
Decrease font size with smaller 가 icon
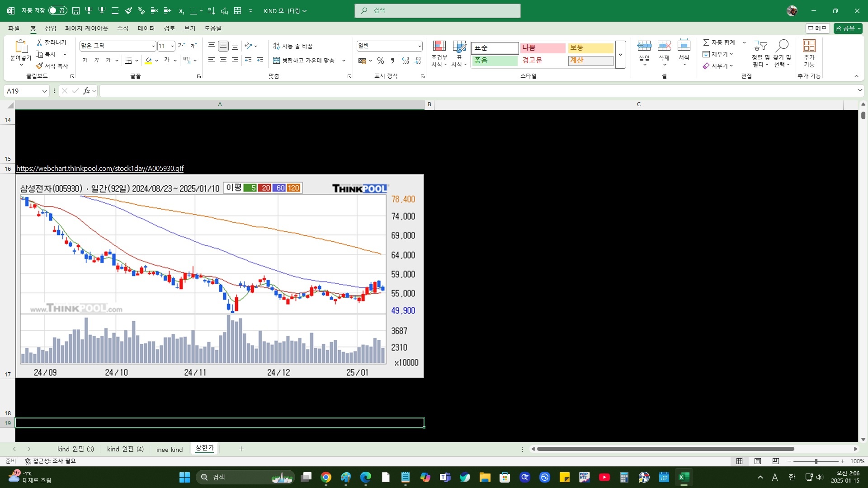pyautogui.click(x=193, y=46)
